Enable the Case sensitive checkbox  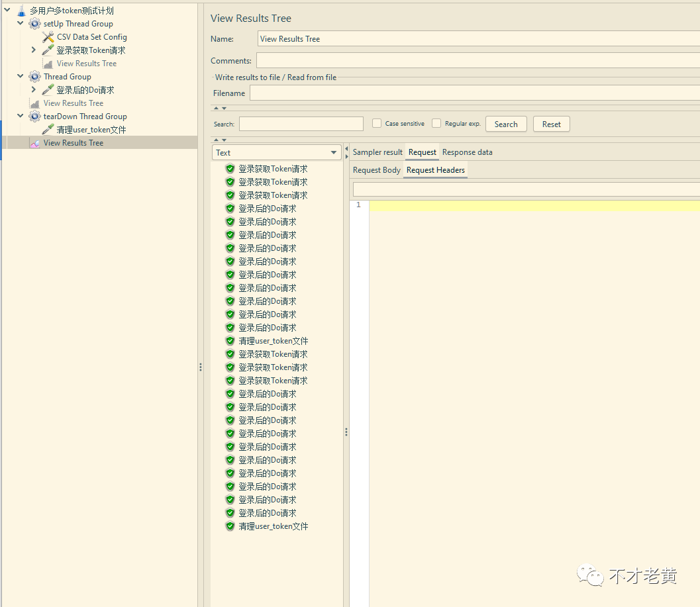[377, 124]
